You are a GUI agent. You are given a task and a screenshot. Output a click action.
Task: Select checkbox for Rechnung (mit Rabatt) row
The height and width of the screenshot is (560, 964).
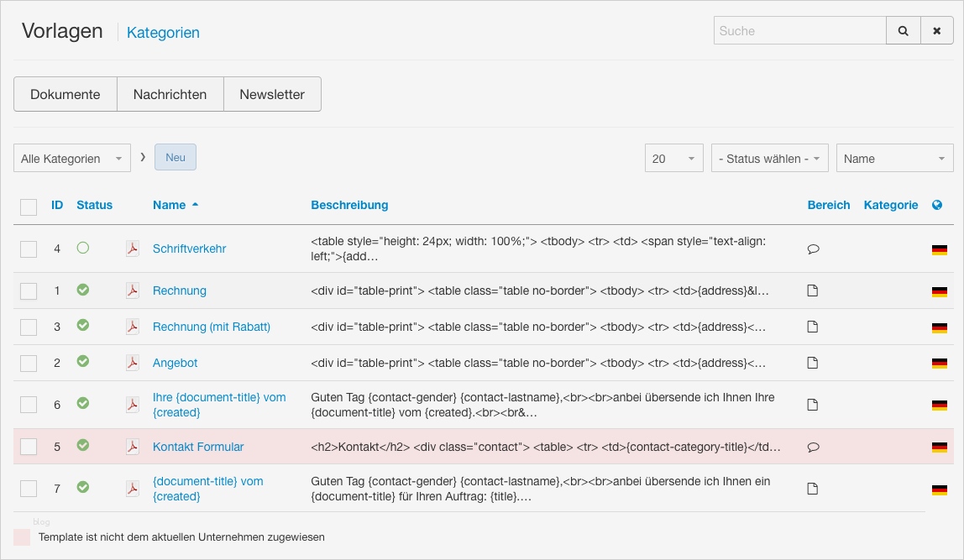(29, 327)
